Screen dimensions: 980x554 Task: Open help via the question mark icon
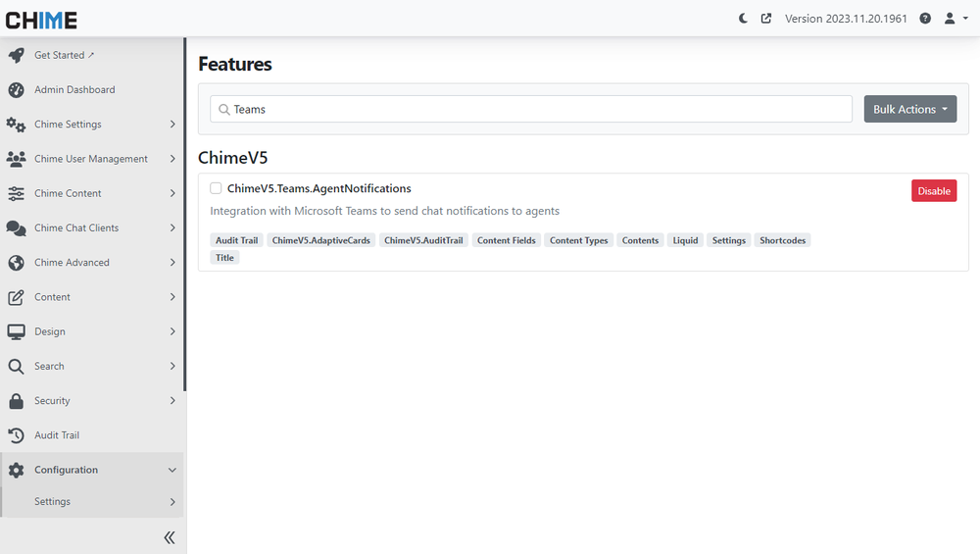click(x=925, y=18)
